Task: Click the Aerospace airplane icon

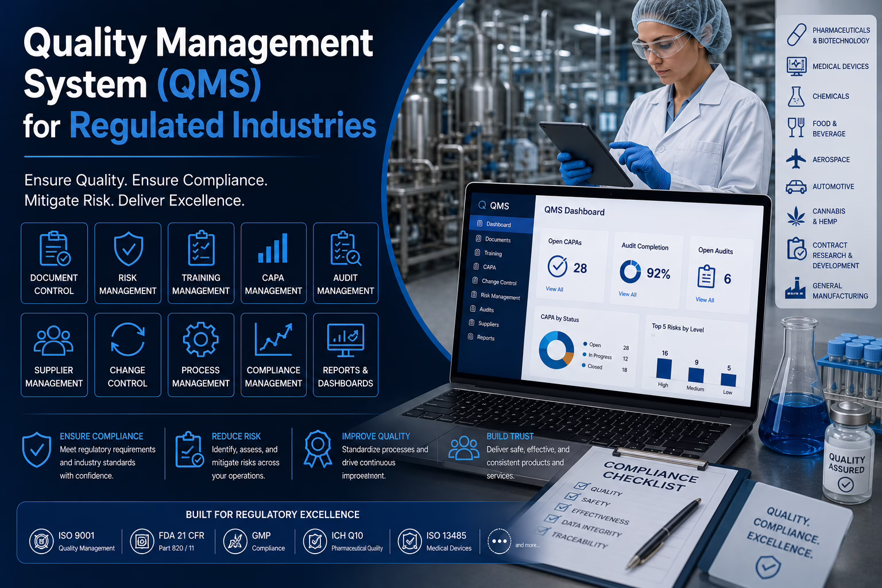Action: (796, 159)
